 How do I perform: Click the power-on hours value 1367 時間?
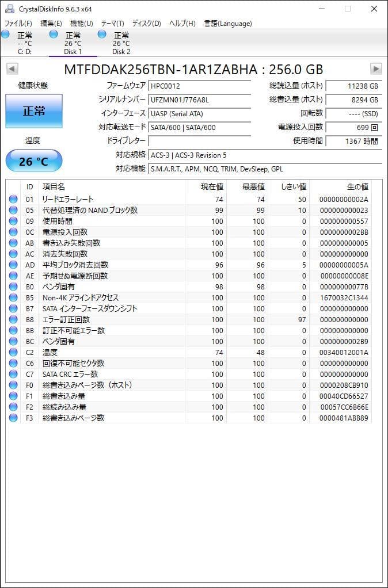click(x=353, y=142)
